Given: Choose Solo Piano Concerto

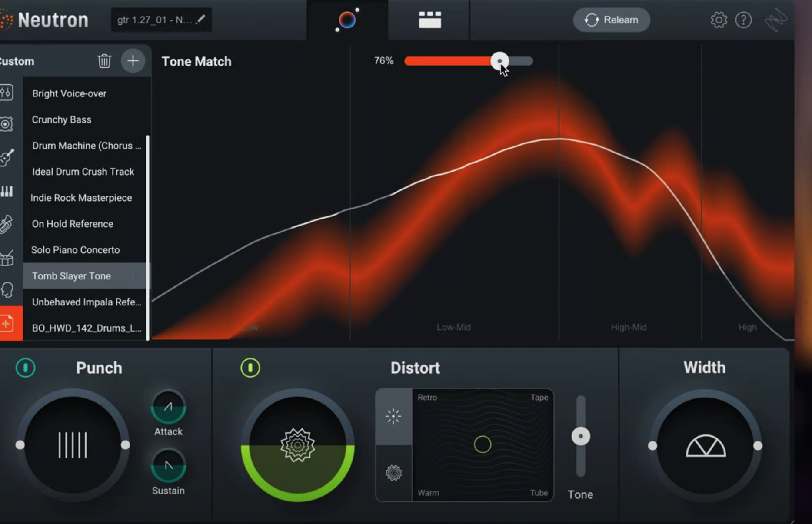Looking at the screenshot, I should 85,250.
